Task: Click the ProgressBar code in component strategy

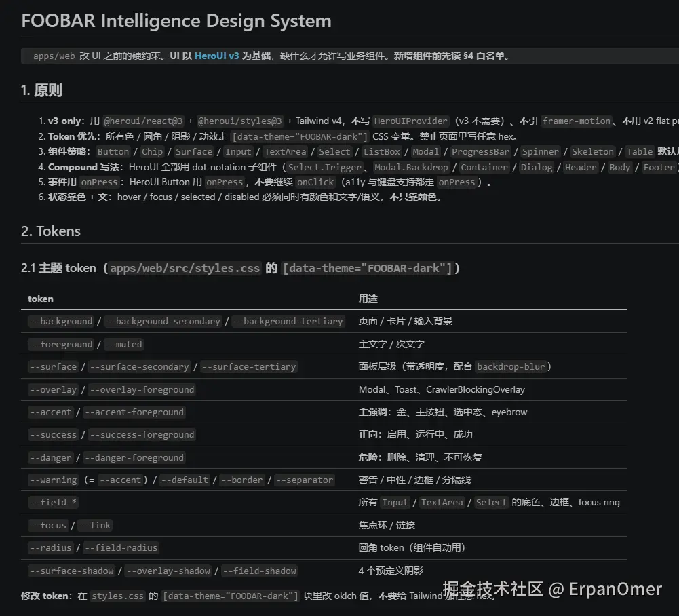Action: click(481, 151)
